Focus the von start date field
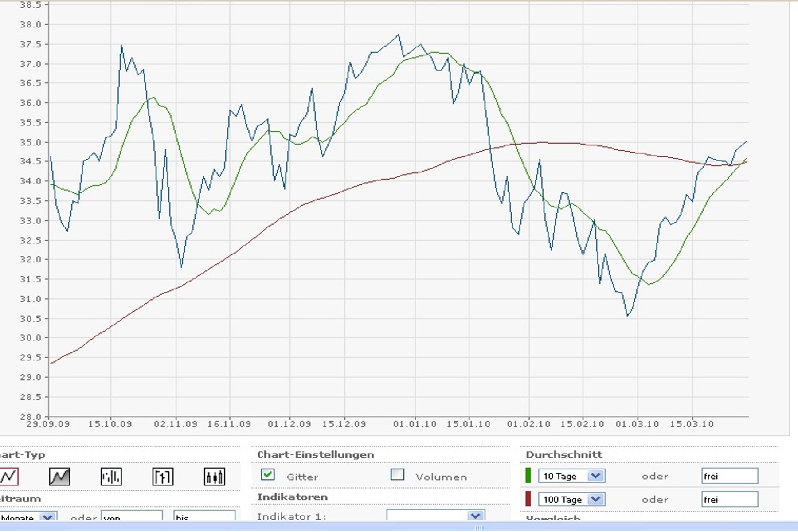798x532 pixels. tap(132, 517)
